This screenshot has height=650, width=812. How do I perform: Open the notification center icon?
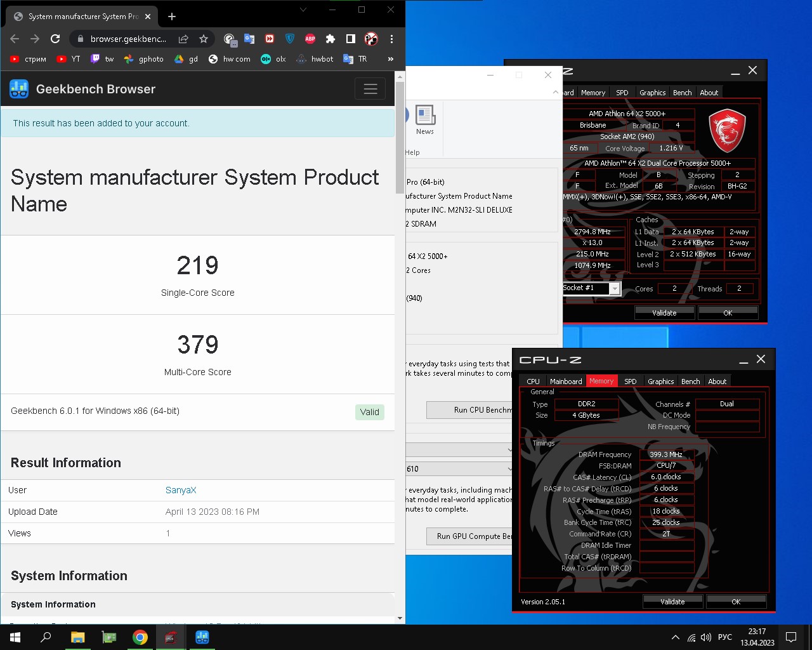[x=791, y=637]
